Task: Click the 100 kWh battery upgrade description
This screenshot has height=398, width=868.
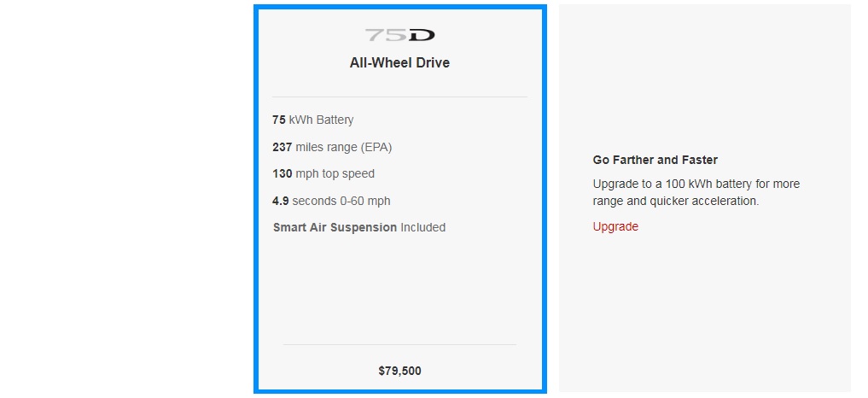Action: 696,184
